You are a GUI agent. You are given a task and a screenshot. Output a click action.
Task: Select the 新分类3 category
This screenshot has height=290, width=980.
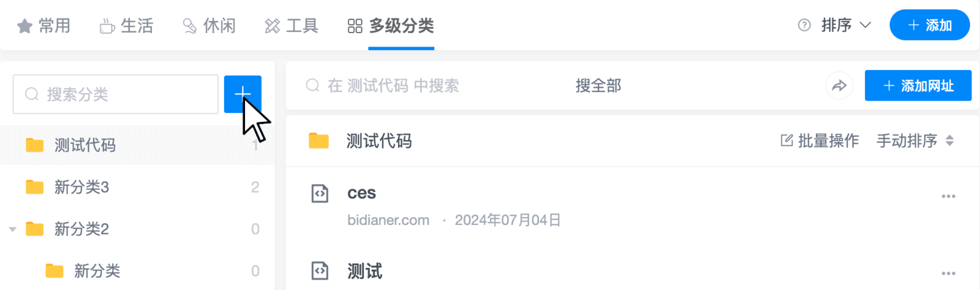137,187
